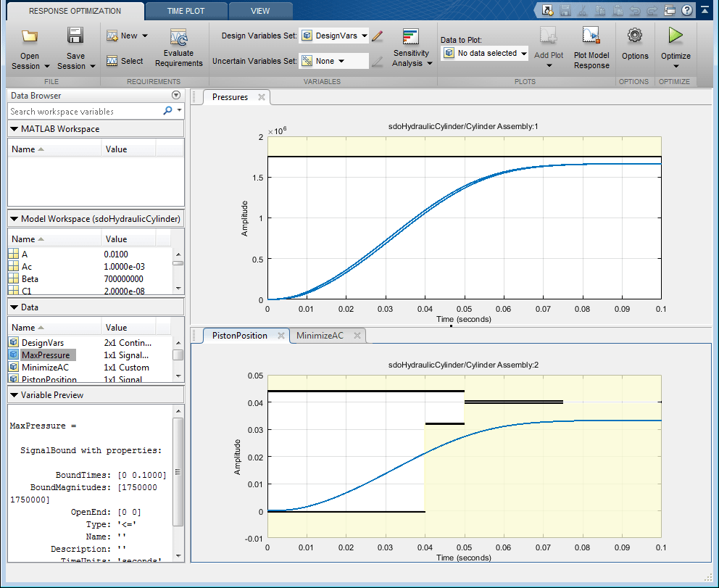The width and height of the screenshot is (719, 588).
Task: Switch to the MinimizeAC plot tab
Action: [320, 336]
